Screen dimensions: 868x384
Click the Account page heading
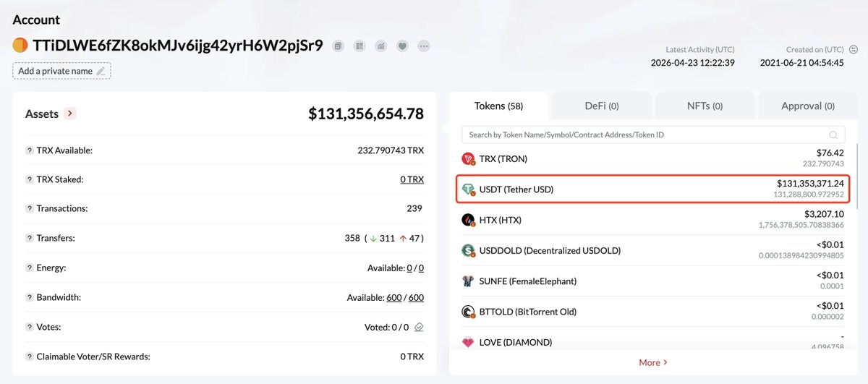pyautogui.click(x=37, y=20)
